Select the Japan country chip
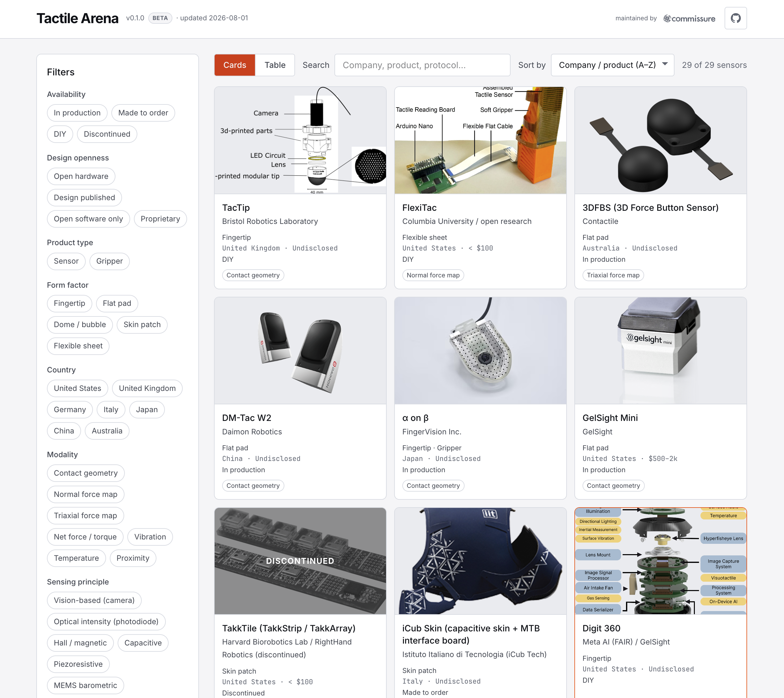The image size is (784, 698). [x=147, y=410]
